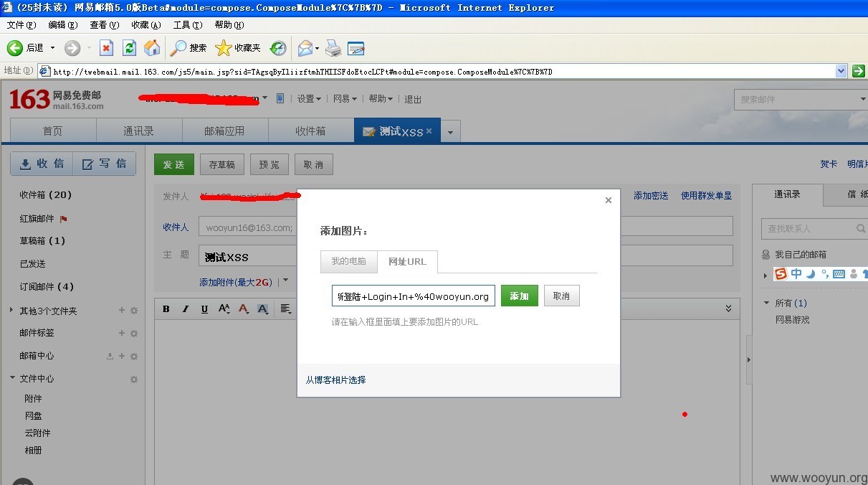Click the search icon in 查找联系人 box

point(861,228)
